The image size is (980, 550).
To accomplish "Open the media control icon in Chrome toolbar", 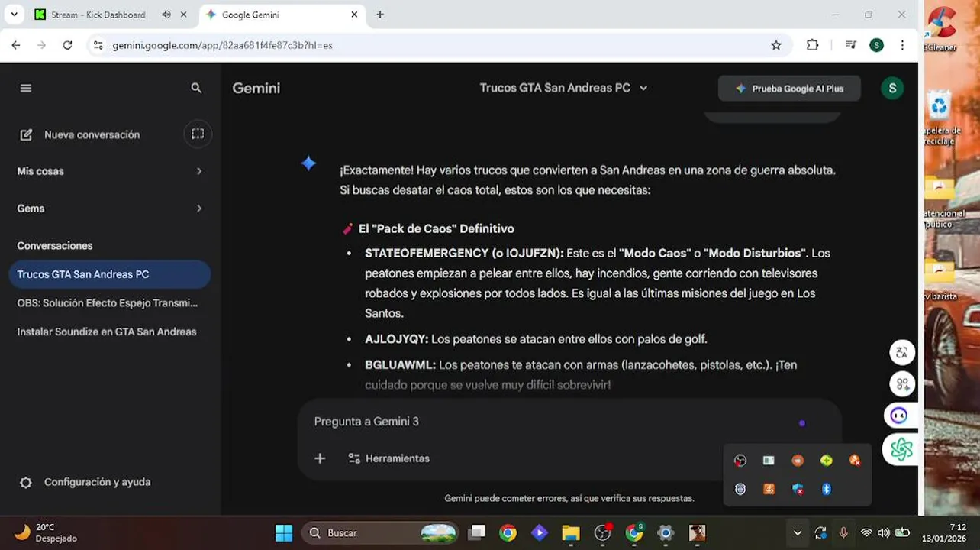I will (x=851, y=45).
